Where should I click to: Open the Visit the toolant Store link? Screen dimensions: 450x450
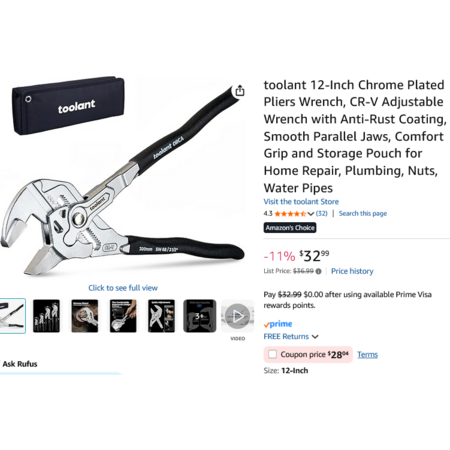[301, 202]
